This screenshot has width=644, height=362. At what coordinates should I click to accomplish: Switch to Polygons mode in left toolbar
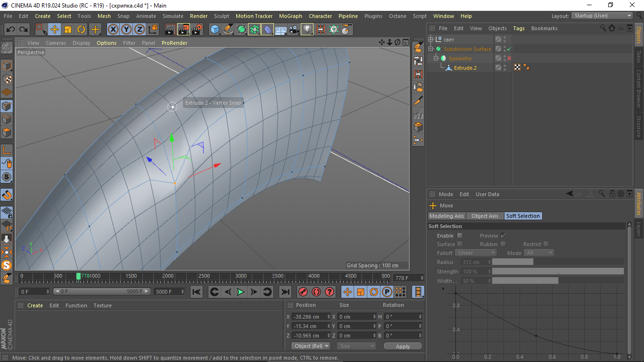tap(7, 132)
